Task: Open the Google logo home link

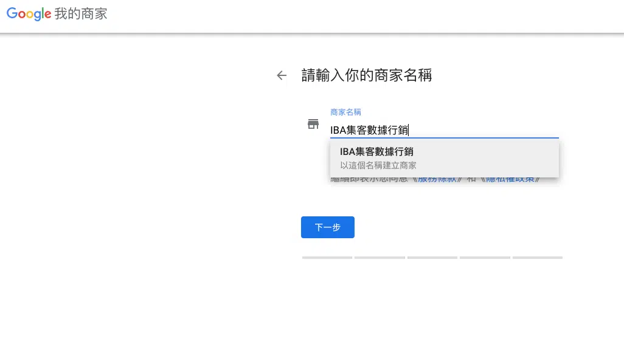Action: click(29, 14)
